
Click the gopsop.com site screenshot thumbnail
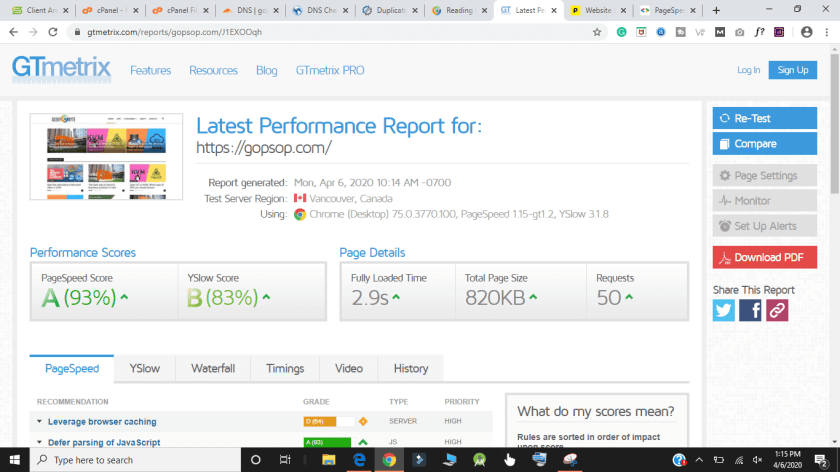[x=106, y=156]
